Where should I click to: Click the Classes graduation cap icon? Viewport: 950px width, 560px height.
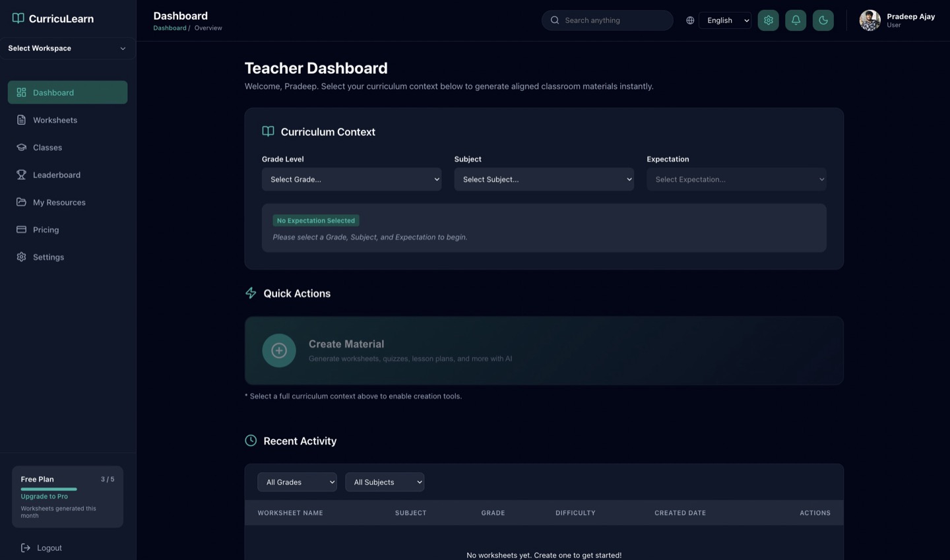(x=21, y=147)
